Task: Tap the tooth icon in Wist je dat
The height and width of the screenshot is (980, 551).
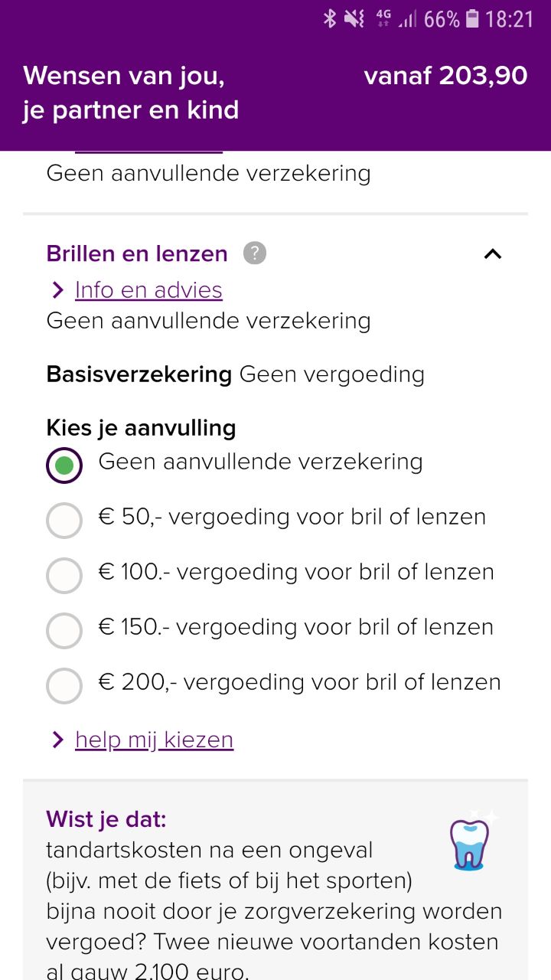Action: [x=469, y=842]
